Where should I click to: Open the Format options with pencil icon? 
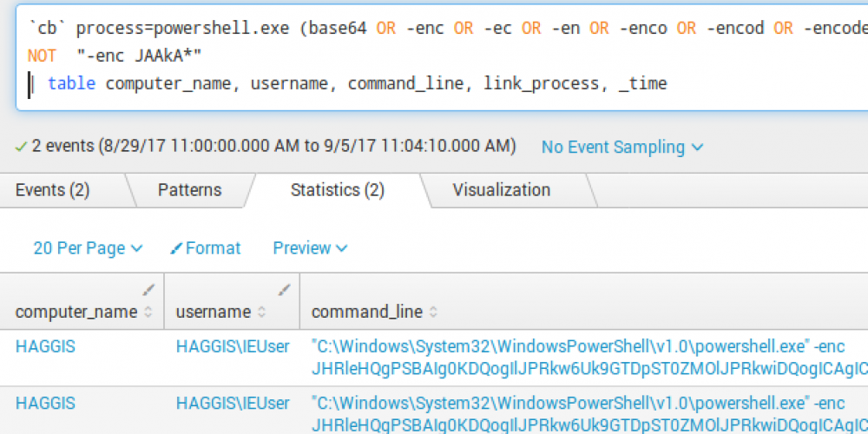pyautogui.click(x=206, y=248)
